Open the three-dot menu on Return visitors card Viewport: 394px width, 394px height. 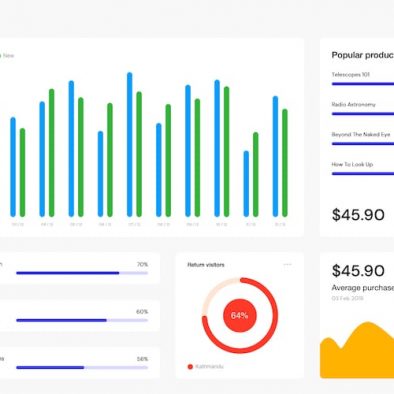[x=287, y=265]
